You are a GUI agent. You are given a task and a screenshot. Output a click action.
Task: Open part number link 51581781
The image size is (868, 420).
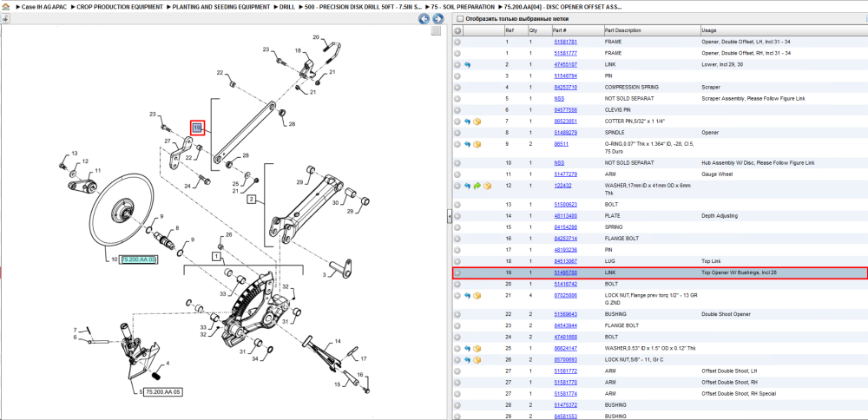tap(565, 42)
